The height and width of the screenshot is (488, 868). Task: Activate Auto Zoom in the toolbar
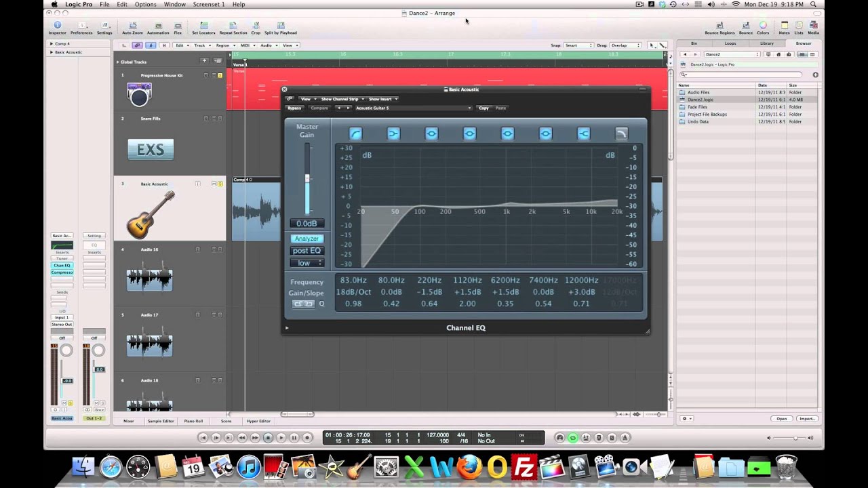133,27
